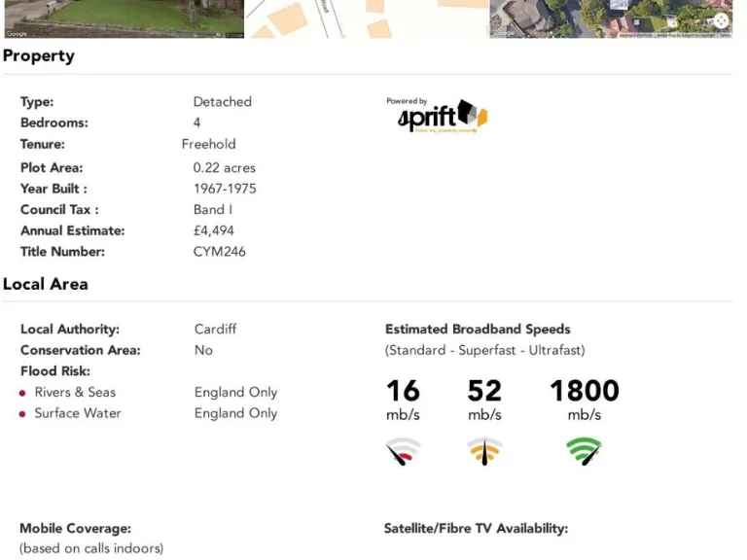Viewport: 747px width, 560px height.
Task: Click the £4,494 annual estimate value
Action: pos(213,230)
